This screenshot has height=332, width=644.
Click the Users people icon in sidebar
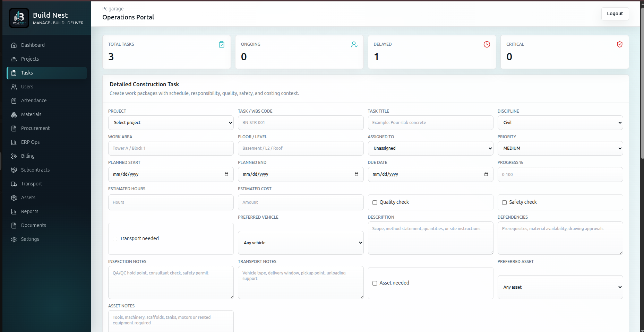(x=14, y=87)
